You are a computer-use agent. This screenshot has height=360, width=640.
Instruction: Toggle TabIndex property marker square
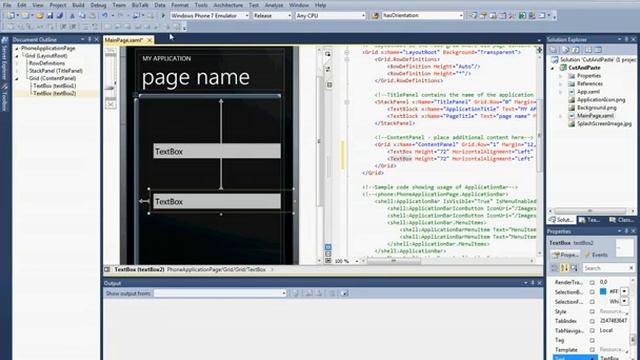[592, 321]
